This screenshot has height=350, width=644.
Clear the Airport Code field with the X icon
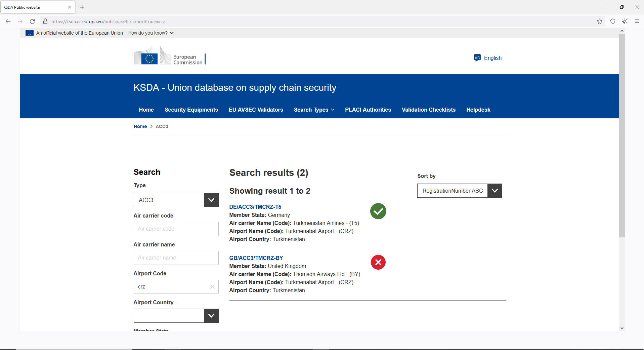coord(212,287)
